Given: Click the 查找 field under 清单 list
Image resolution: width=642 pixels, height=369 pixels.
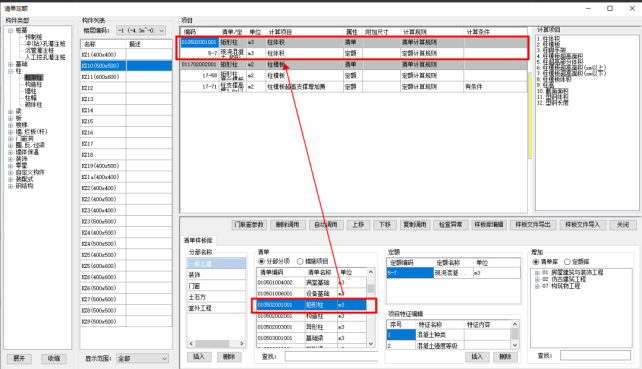Looking at the screenshot, I should [x=331, y=357].
